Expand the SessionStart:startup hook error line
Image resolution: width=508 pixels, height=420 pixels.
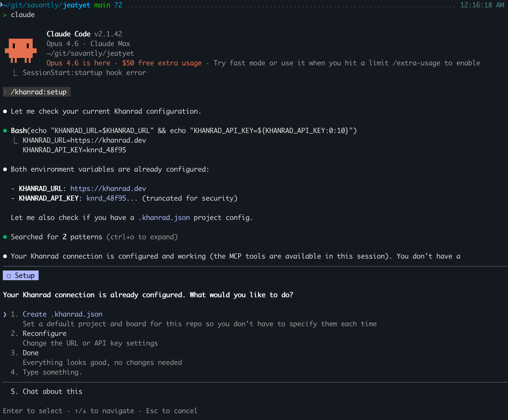coord(84,73)
